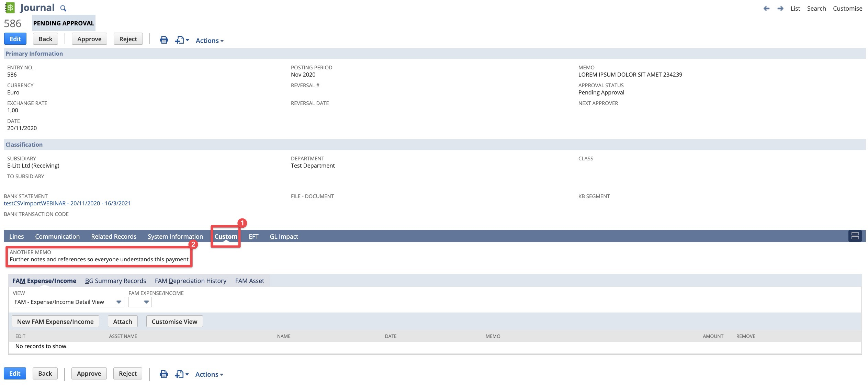The width and height of the screenshot is (868, 386).
Task: Click the top Approve button
Action: point(89,39)
